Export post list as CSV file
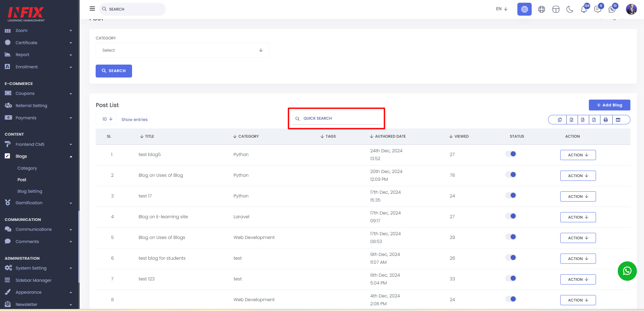The height and width of the screenshot is (311, 644). pyautogui.click(x=583, y=120)
